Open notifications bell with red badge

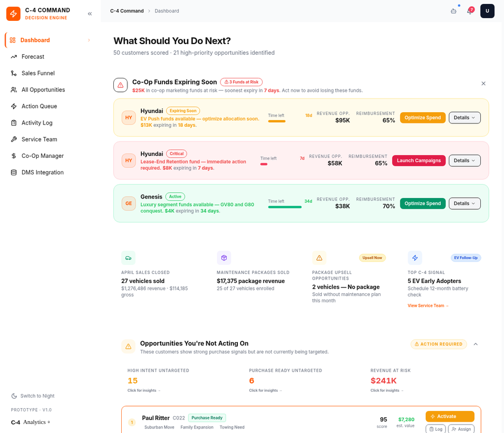click(470, 11)
